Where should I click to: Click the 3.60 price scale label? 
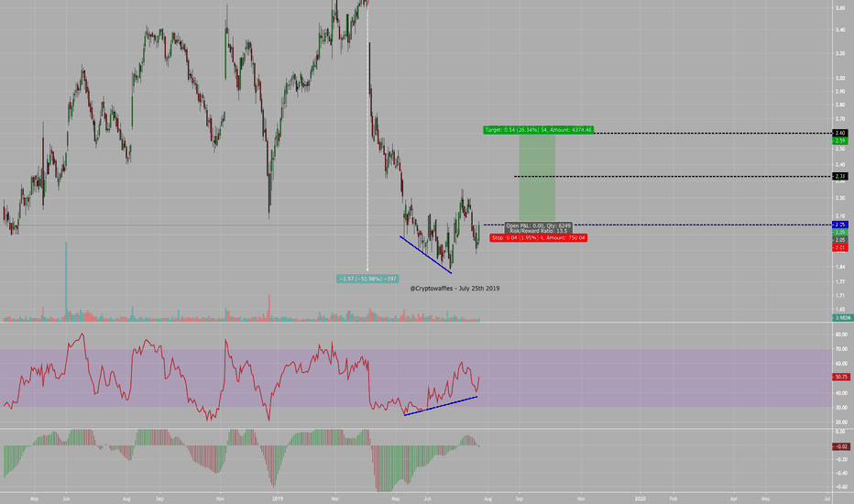pyautogui.click(x=840, y=8)
